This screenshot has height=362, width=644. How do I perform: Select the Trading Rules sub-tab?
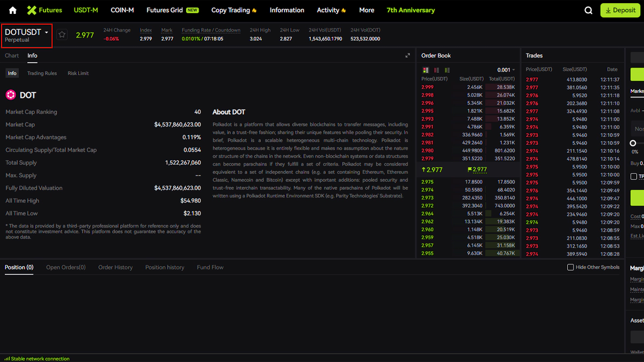(42, 73)
